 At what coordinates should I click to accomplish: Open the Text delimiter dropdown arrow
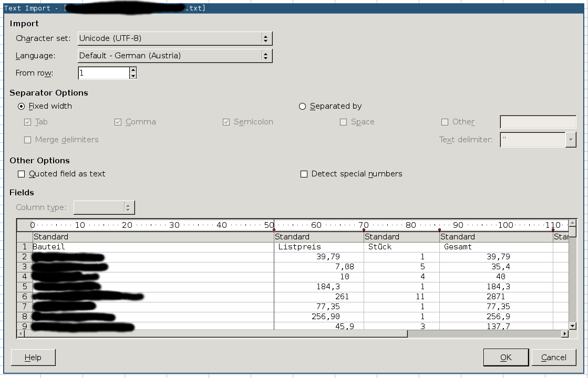pyautogui.click(x=570, y=140)
